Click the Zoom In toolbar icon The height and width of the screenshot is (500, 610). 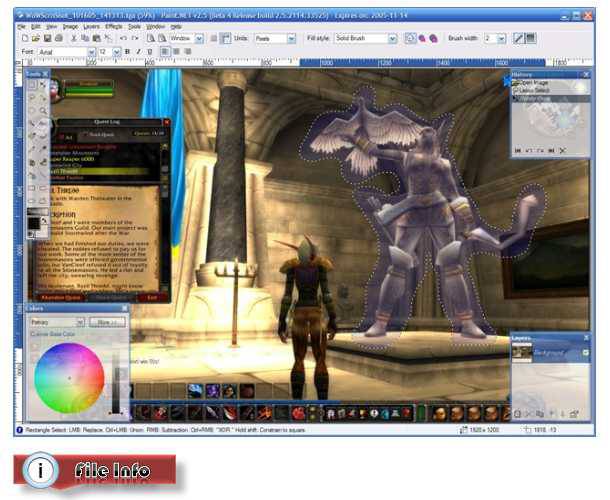point(161,38)
